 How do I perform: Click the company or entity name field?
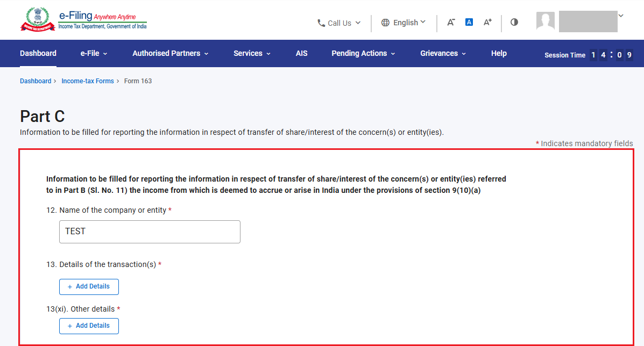point(150,232)
